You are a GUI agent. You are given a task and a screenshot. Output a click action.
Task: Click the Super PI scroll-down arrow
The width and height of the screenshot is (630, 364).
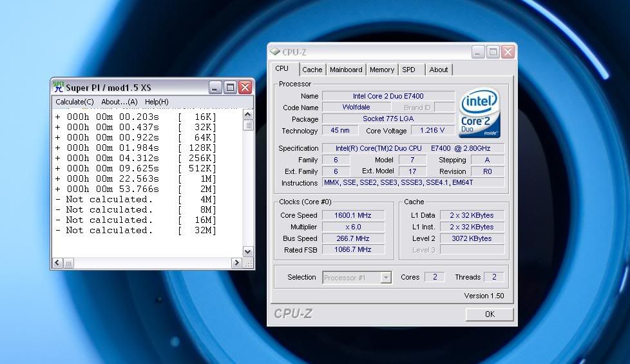coord(248,251)
